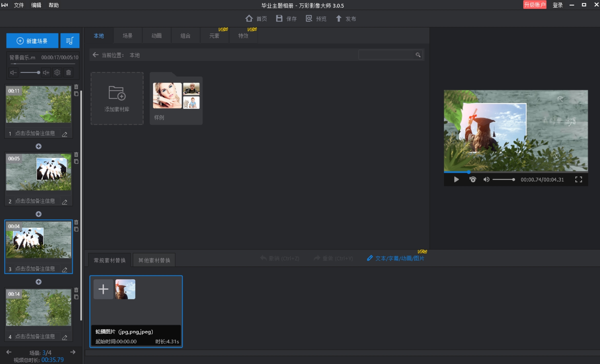
Task: Open 文本/字幕/动画/图片 editor
Action: (x=396, y=258)
